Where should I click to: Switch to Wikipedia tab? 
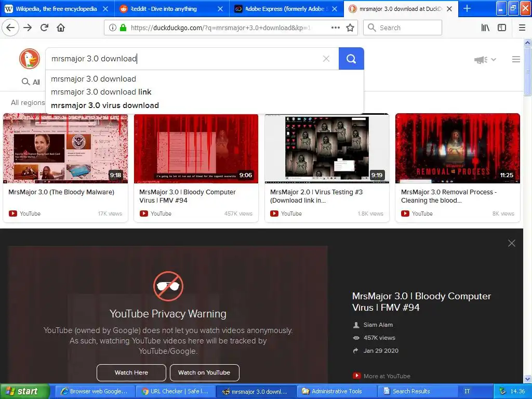[57, 9]
